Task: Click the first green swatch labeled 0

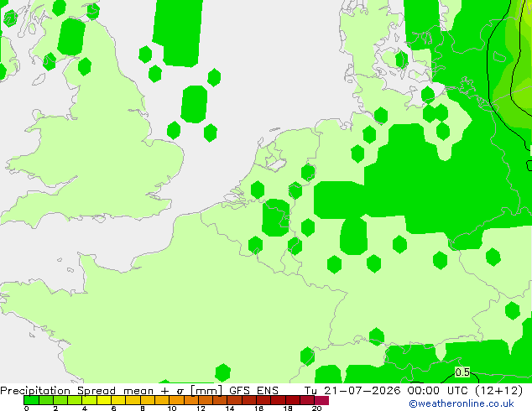Action: pos(31,400)
